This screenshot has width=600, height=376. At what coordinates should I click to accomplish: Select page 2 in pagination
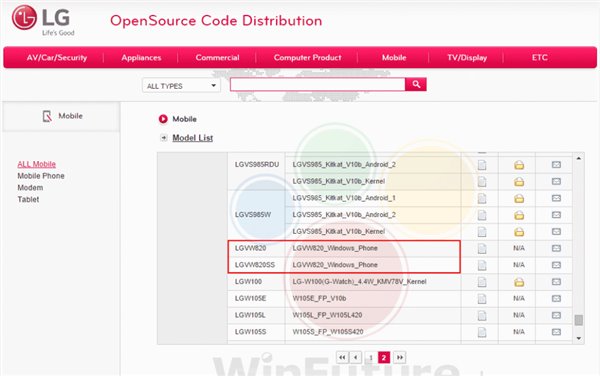pyautogui.click(x=384, y=358)
